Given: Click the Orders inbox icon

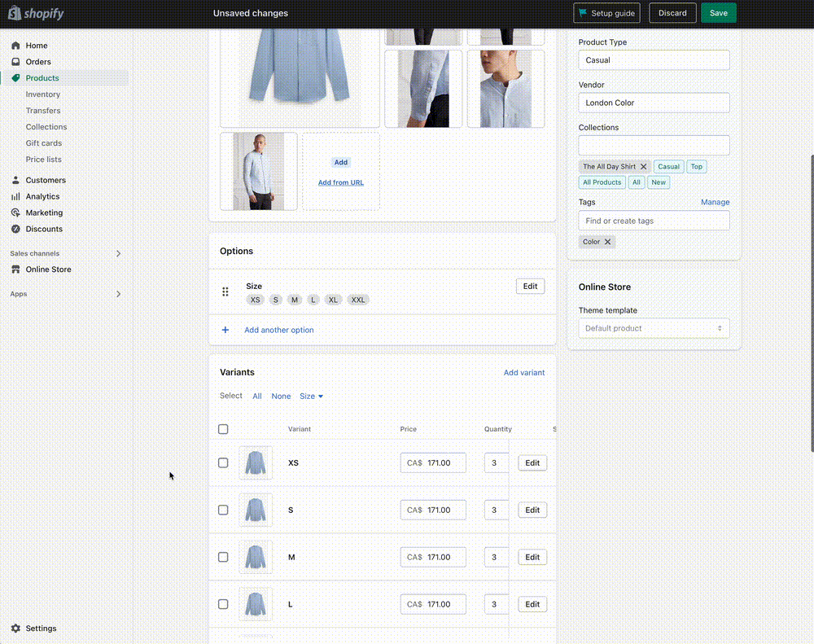Looking at the screenshot, I should pyautogui.click(x=15, y=61).
